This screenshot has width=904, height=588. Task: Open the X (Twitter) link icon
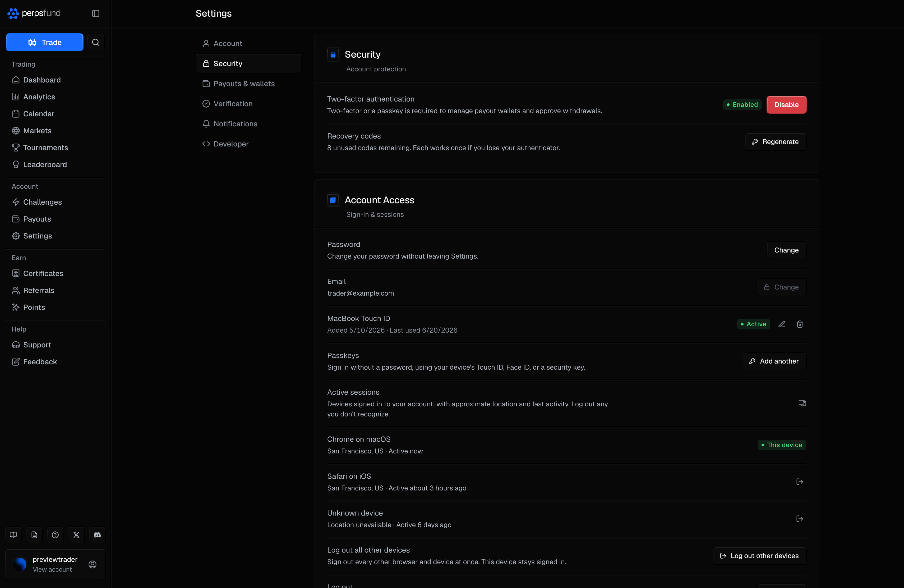[76, 535]
